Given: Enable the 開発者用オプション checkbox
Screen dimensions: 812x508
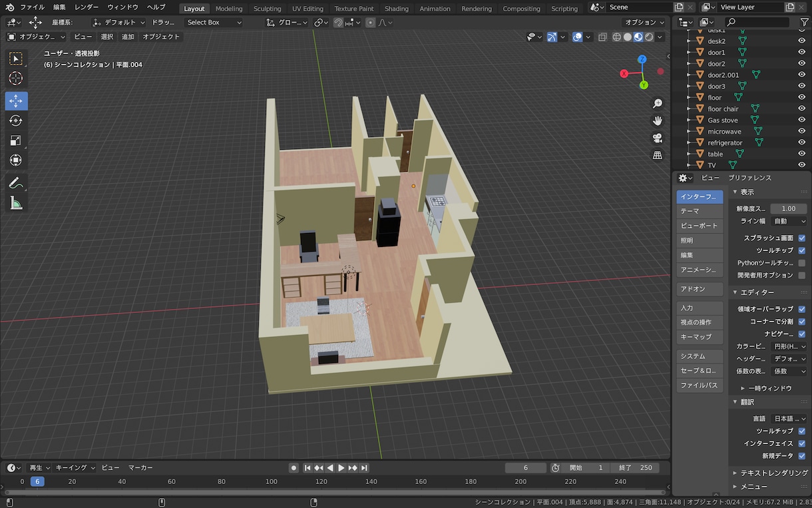Looking at the screenshot, I should click(x=801, y=275).
